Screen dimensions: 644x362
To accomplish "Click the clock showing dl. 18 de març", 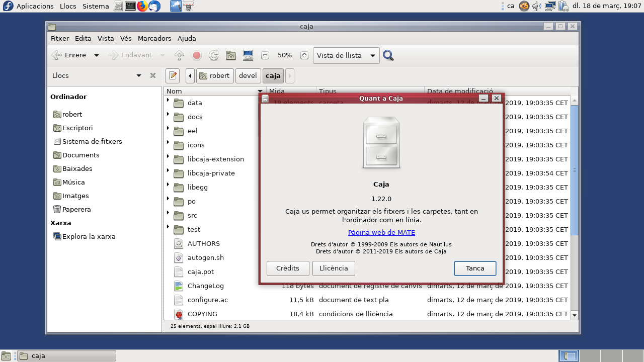I will point(607,6).
